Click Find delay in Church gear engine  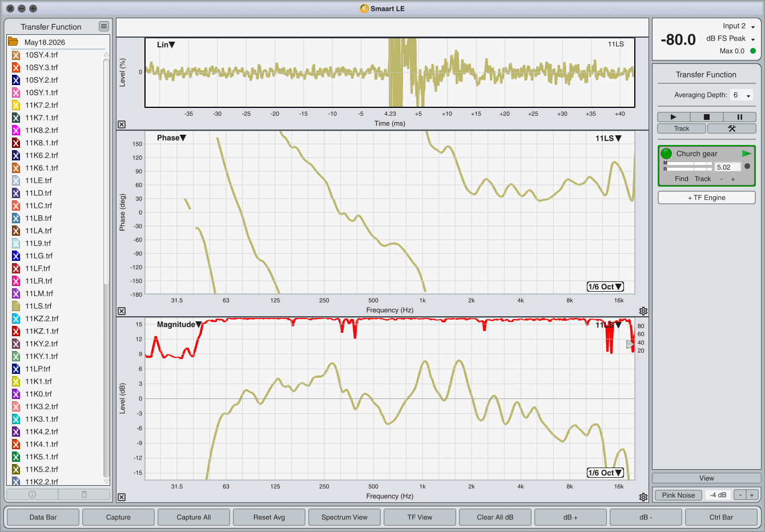coord(682,179)
